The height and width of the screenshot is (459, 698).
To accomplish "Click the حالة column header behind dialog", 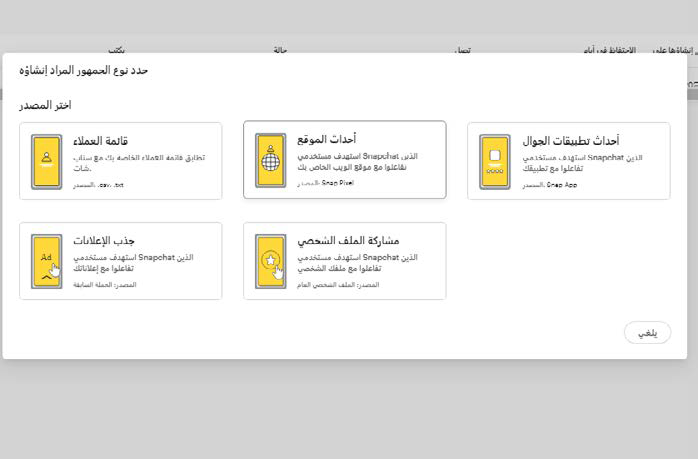I will pos(280,50).
